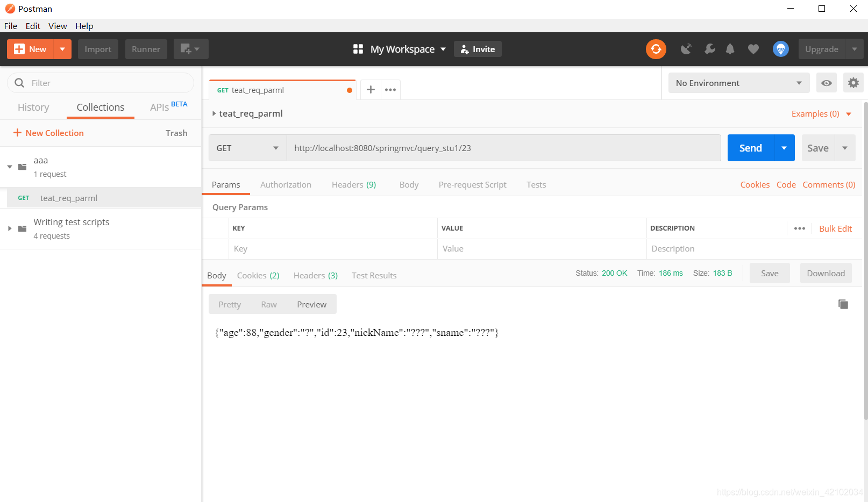
Task: Expand teat_req_parml request description arrow
Action: coord(214,113)
